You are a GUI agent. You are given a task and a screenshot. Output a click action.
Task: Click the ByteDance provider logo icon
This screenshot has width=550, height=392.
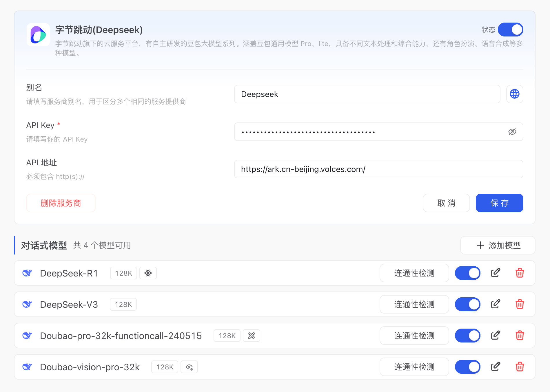point(38,35)
